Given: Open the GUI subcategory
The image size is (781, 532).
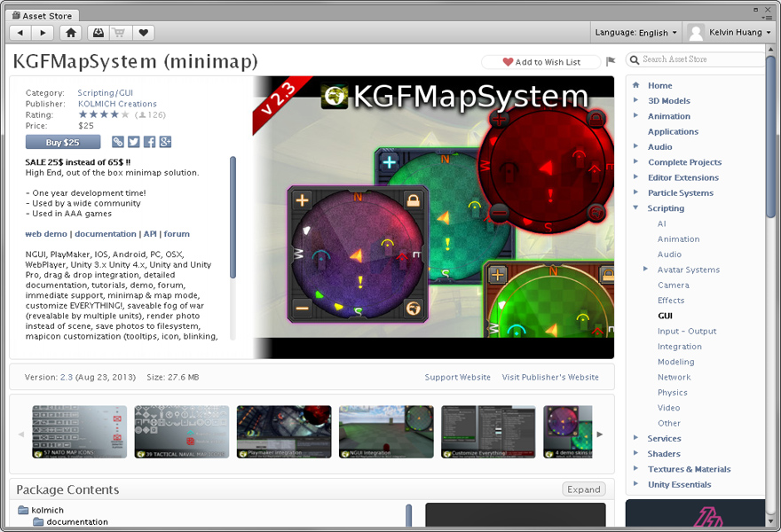Looking at the screenshot, I should [x=665, y=316].
